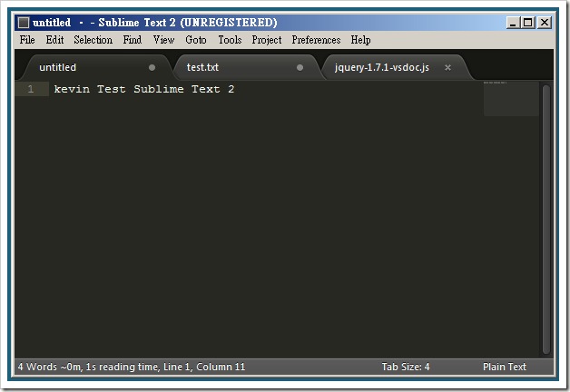This screenshot has height=392, width=570.
Task: Open Tab Size: 4 selector
Action: pyautogui.click(x=406, y=367)
